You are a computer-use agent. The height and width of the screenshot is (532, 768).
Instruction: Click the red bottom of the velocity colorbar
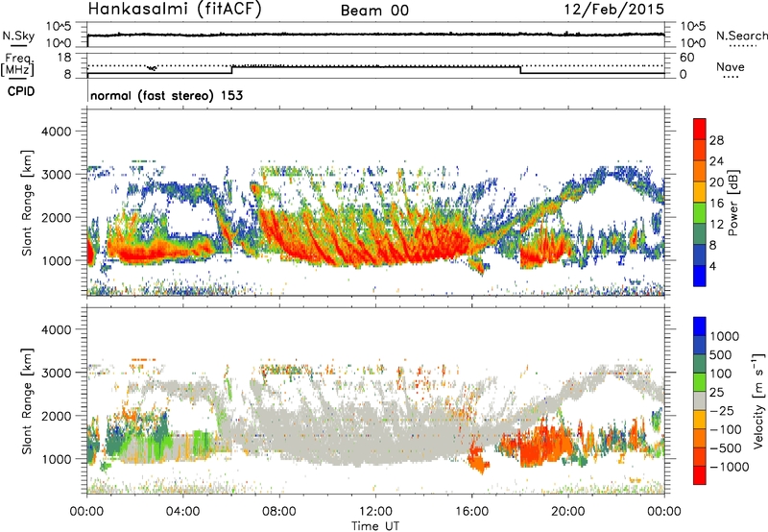tap(700, 475)
